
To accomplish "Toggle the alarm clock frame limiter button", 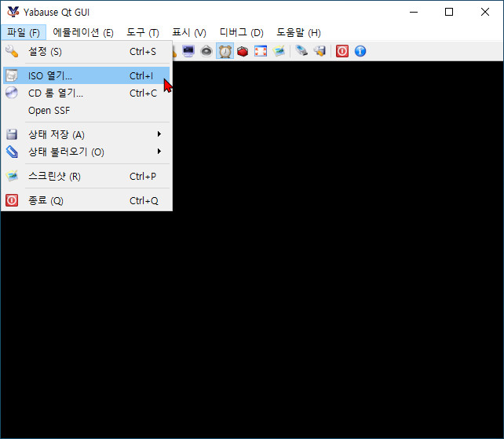I will tap(225, 51).
